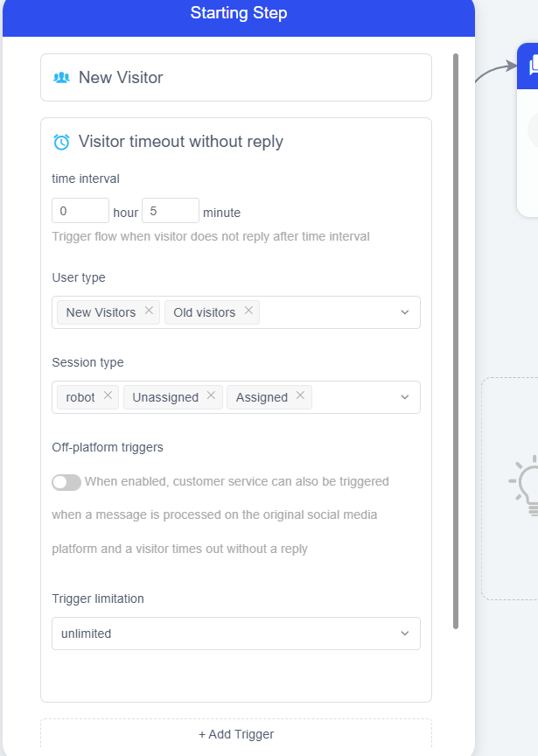
Task: Enable the Off-platform triggers switch
Action: (66, 482)
